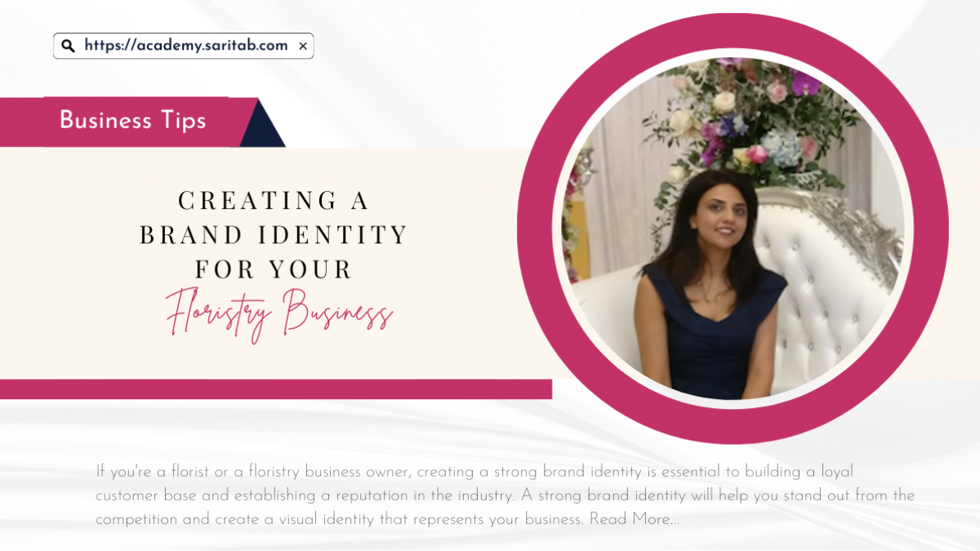Click the pink strip left of Business Tips

click(22, 122)
